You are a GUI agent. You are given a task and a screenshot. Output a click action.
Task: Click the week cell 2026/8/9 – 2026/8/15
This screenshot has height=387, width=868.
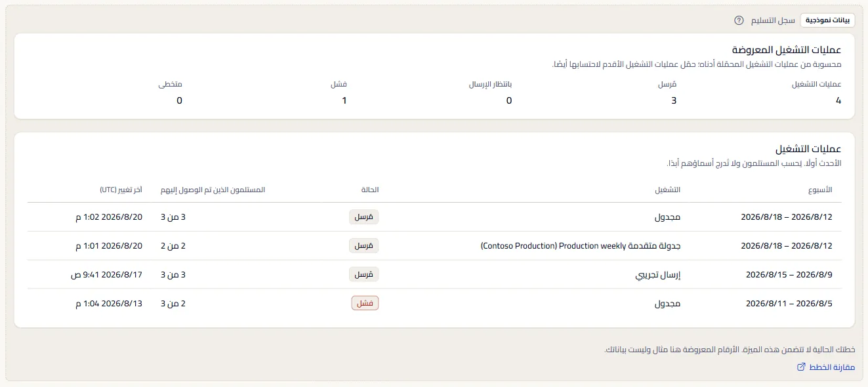789,275
